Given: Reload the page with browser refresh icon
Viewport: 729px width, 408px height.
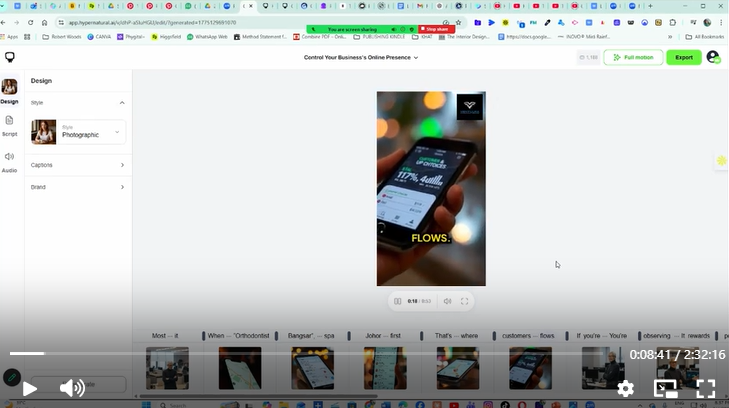Looking at the screenshot, I should pyautogui.click(x=30, y=22).
